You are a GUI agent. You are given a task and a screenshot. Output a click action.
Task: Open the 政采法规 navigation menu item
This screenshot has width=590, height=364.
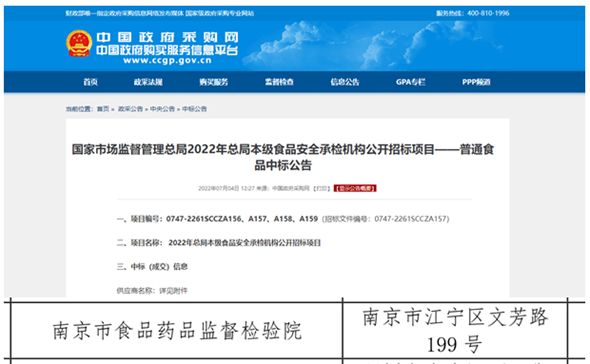148,82
